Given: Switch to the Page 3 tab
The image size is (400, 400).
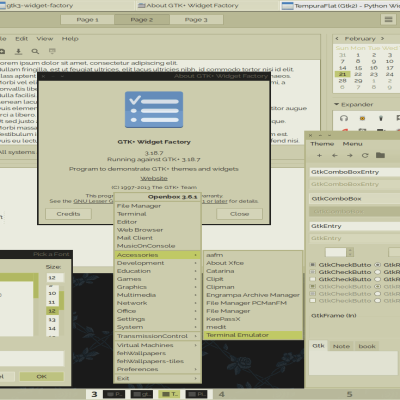Looking at the screenshot, I should click(x=196, y=20).
